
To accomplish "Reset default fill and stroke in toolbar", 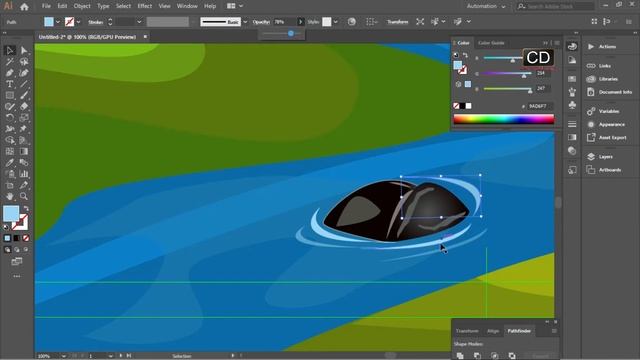I will click(6, 227).
